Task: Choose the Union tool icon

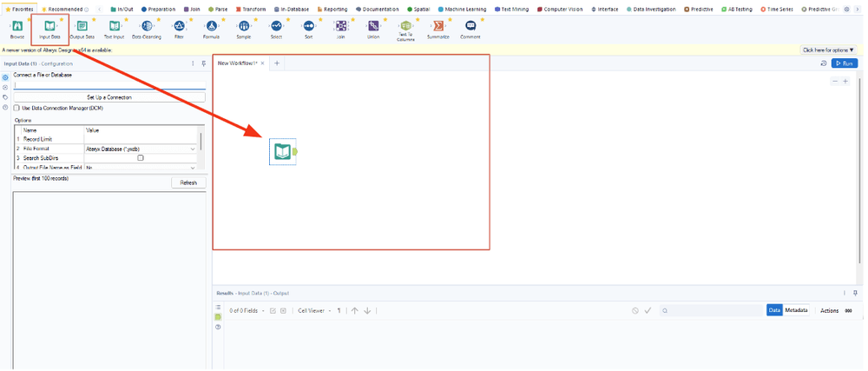Action: [x=373, y=27]
